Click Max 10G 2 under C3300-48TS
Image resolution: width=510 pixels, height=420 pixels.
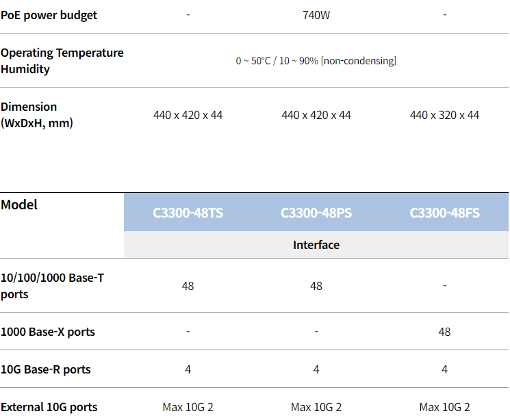(x=188, y=407)
